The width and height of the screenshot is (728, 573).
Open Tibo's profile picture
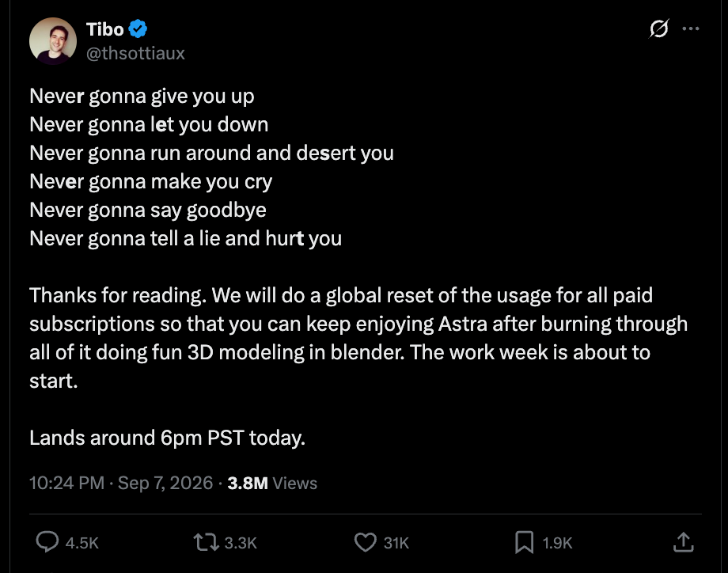tap(53, 41)
